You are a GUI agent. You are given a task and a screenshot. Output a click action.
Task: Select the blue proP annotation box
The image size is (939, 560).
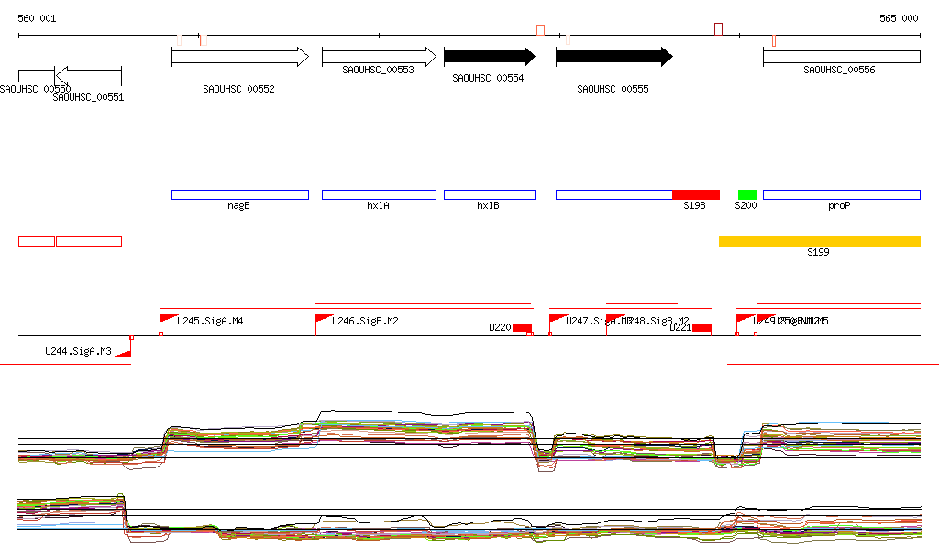pos(842,194)
